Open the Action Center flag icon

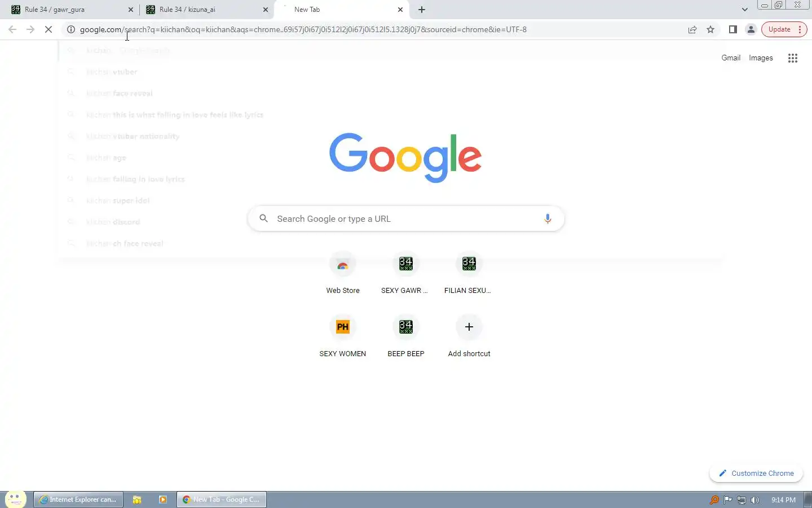pos(728,500)
